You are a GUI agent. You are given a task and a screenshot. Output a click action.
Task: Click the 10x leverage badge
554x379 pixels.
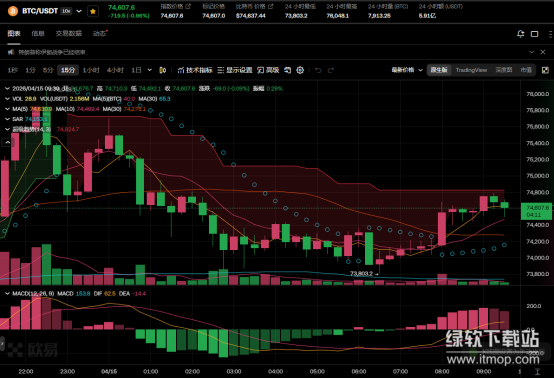pyautogui.click(x=66, y=11)
